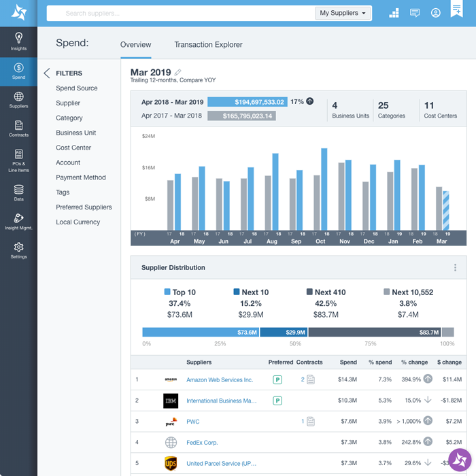Screen dimensions: 476x476
Task: Open Insights in the left sidebar
Action: point(18,41)
